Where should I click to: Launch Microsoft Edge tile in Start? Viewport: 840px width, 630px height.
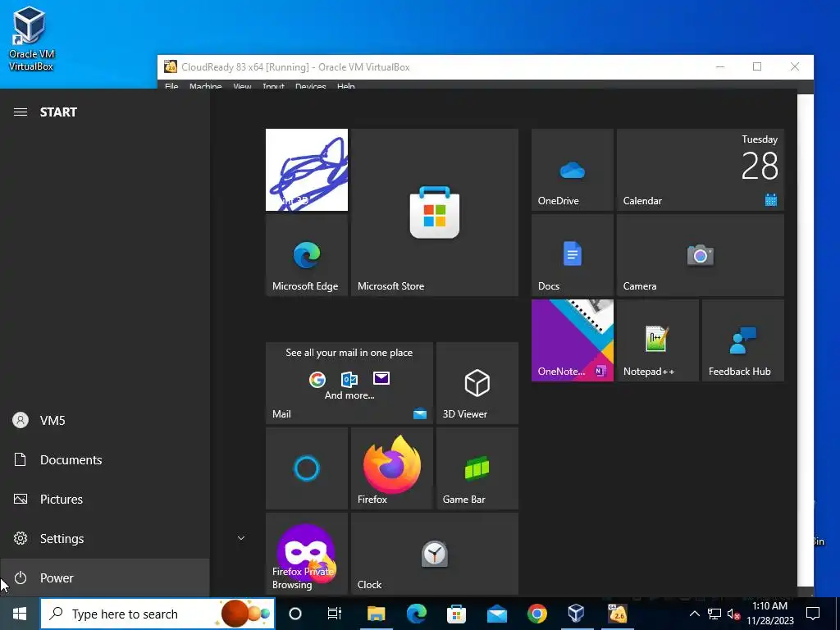pyautogui.click(x=307, y=255)
